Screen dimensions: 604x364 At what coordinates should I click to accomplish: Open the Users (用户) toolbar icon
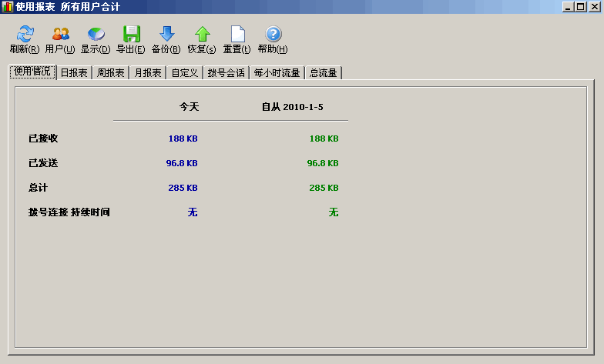click(60, 34)
